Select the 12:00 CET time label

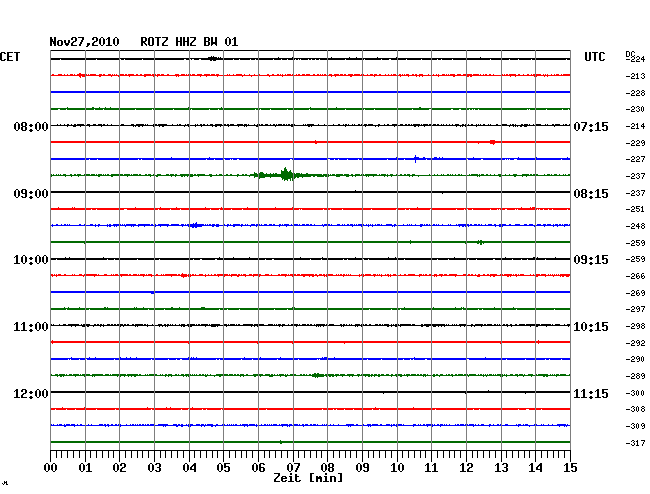(x=31, y=393)
